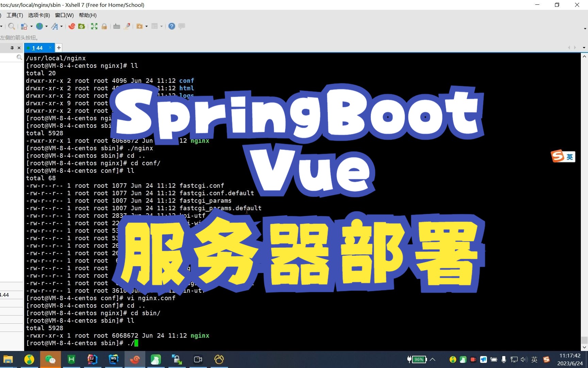Open WebStorm from the taskbar

(114, 359)
